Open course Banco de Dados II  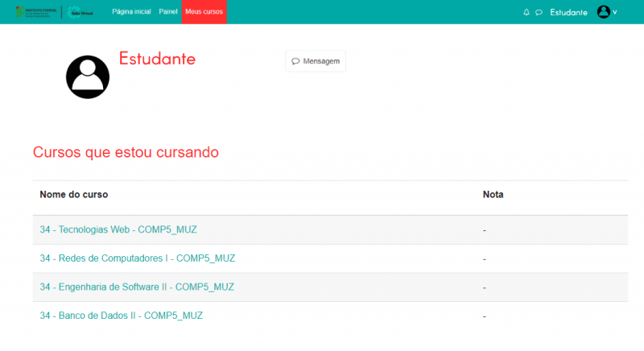point(122,316)
